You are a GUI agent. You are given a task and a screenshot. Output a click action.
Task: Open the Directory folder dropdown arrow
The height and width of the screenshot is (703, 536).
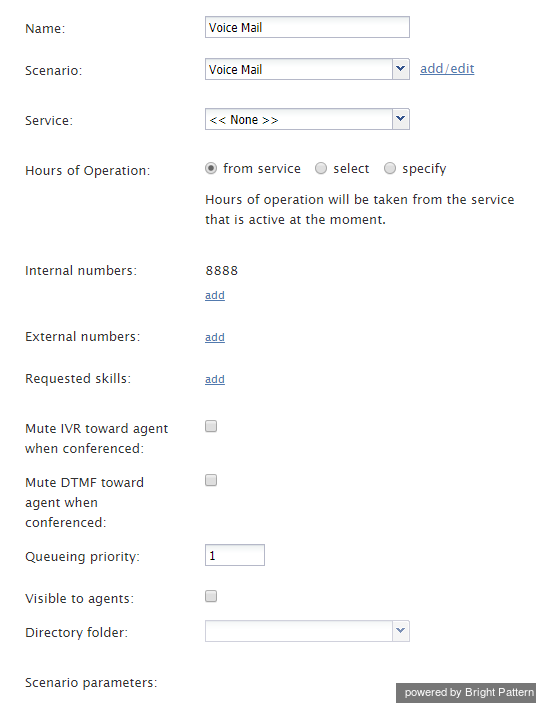[401, 631]
